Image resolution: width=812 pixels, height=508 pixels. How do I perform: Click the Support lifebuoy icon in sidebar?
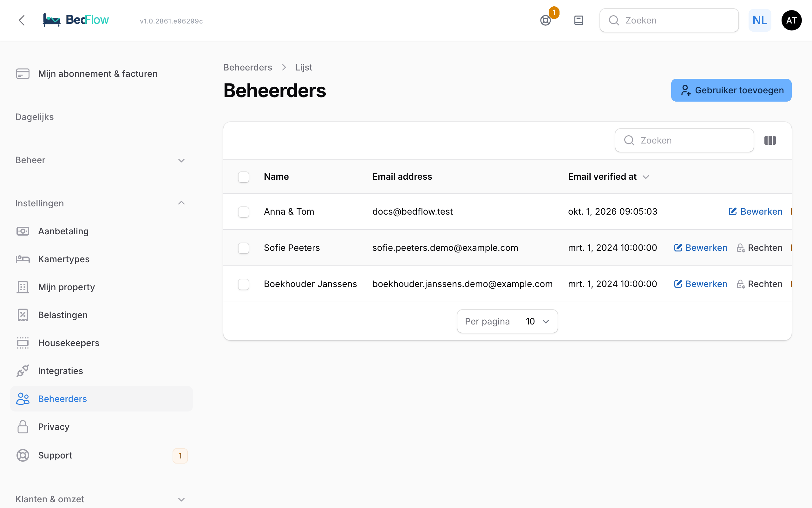click(x=23, y=455)
